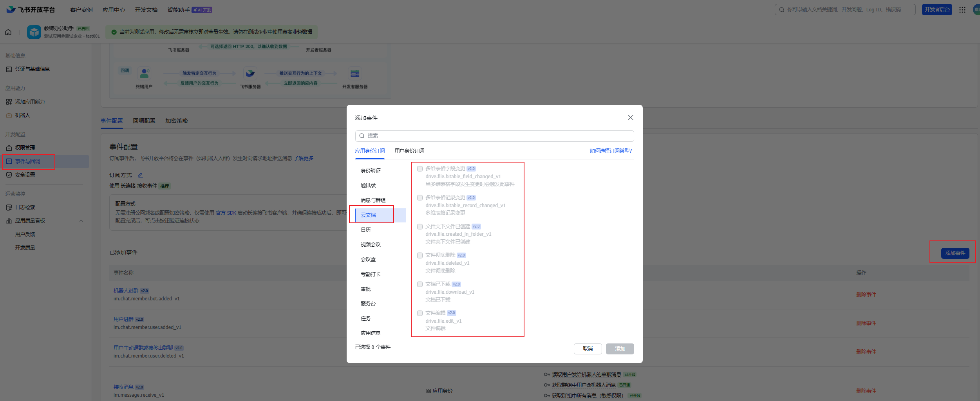Click the 权限管理 lock icon in sidebar
This screenshot has width=980, height=401.
(x=9, y=148)
